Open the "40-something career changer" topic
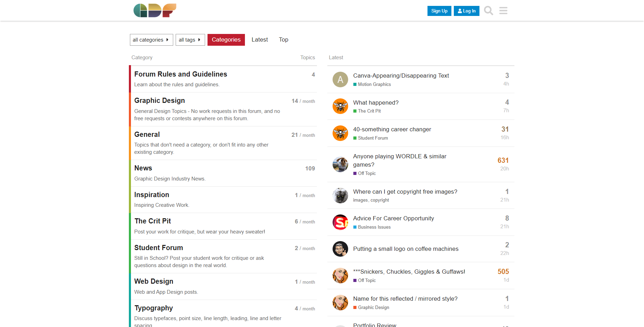The width and height of the screenshot is (644, 327). [392, 129]
